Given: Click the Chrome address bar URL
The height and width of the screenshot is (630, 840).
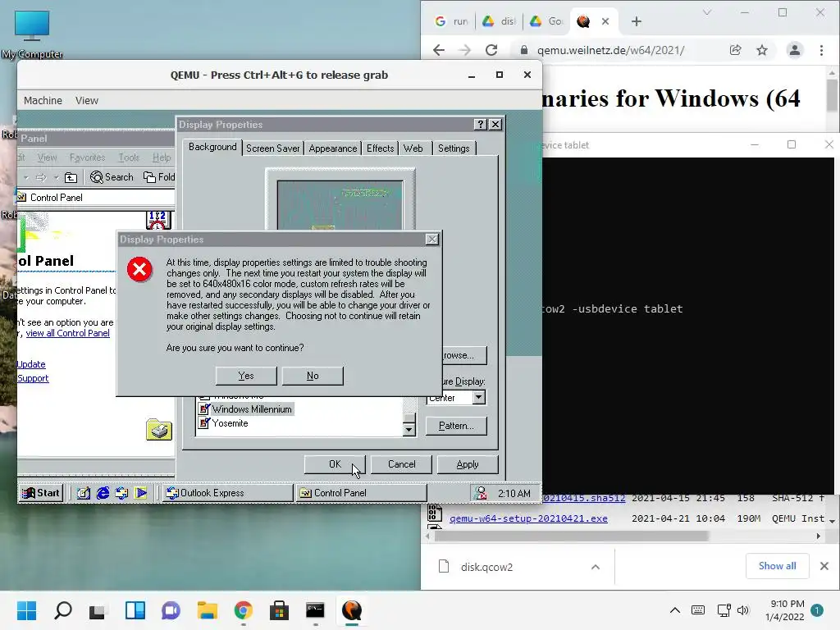Looking at the screenshot, I should (x=610, y=50).
